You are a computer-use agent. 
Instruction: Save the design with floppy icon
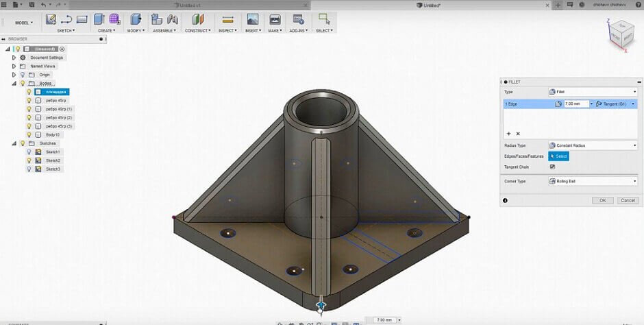32,5
